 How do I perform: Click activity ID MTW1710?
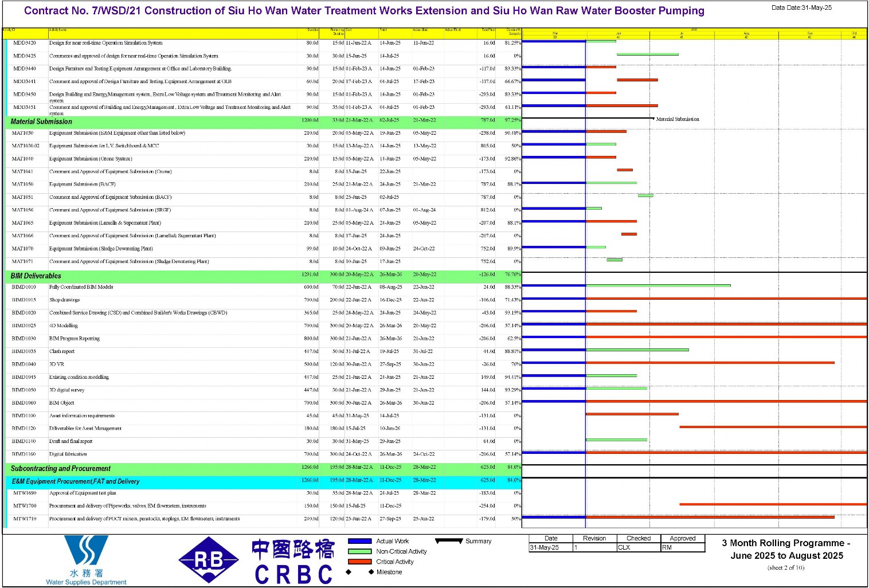(25, 519)
